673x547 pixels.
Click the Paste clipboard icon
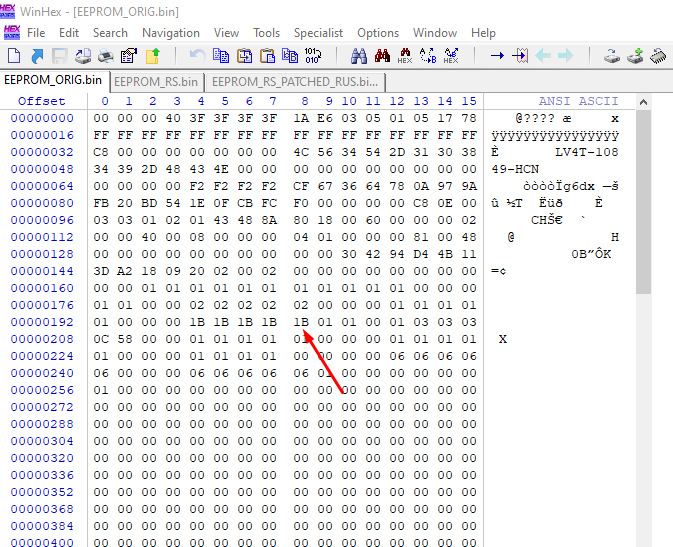pyautogui.click(x=267, y=56)
